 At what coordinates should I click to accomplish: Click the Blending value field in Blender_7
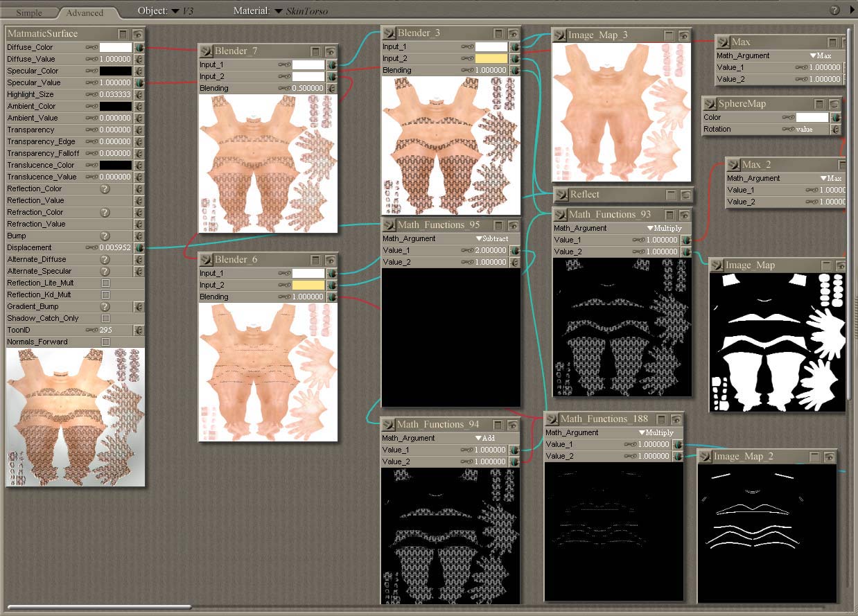(x=308, y=88)
